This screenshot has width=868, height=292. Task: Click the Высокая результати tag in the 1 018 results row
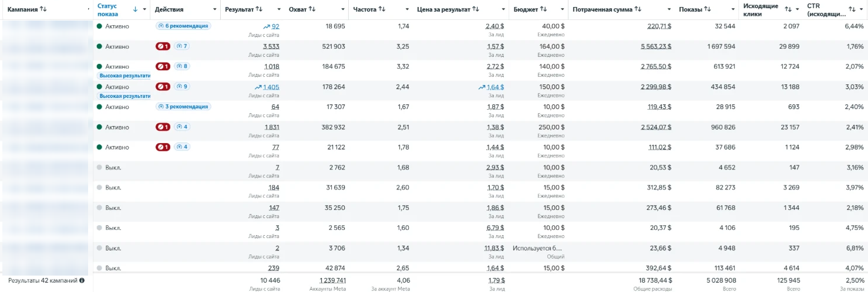[x=124, y=76]
